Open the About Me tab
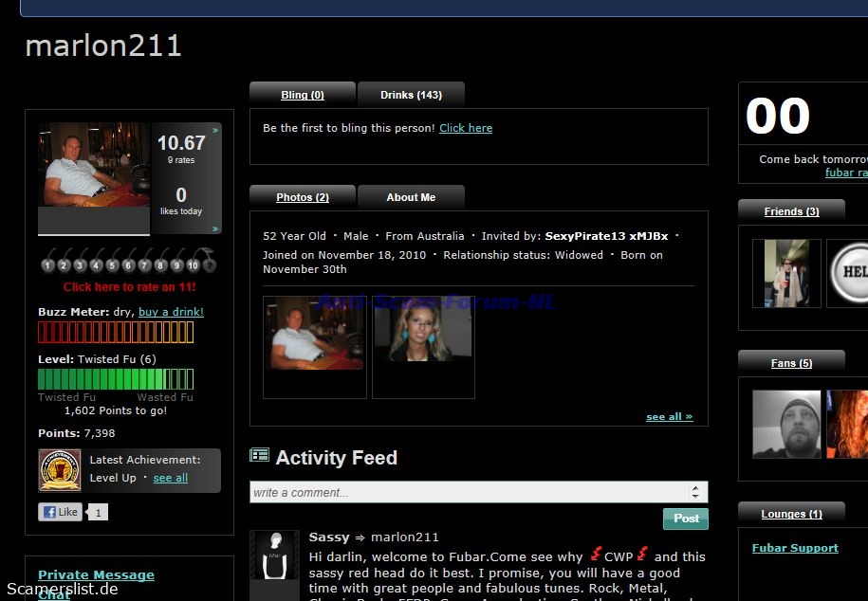This screenshot has height=601, width=868. tap(411, 197)
